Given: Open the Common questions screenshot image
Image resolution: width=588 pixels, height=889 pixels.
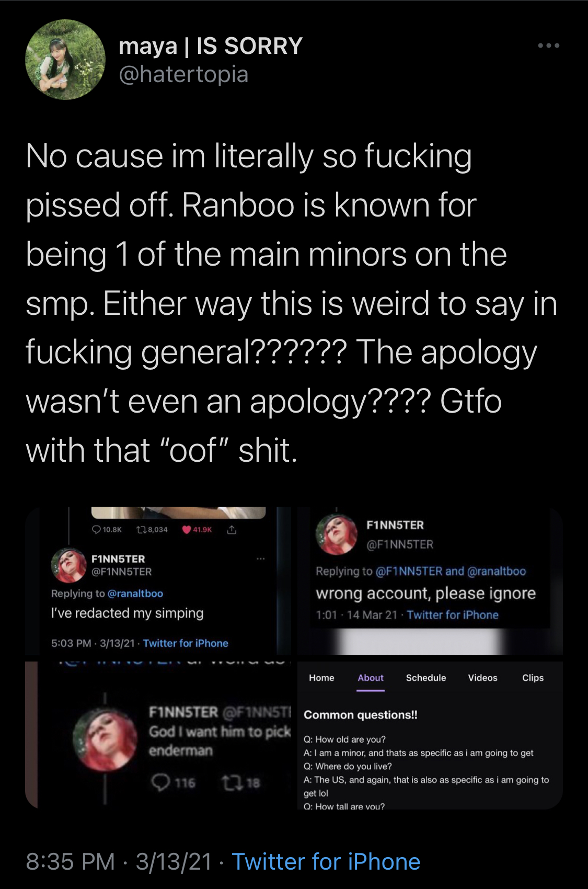Looking at the screenshot, I should (430, 735).
